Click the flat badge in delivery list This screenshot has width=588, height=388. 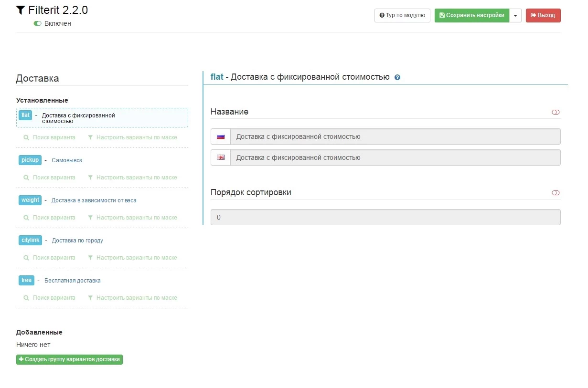(25, 115)
